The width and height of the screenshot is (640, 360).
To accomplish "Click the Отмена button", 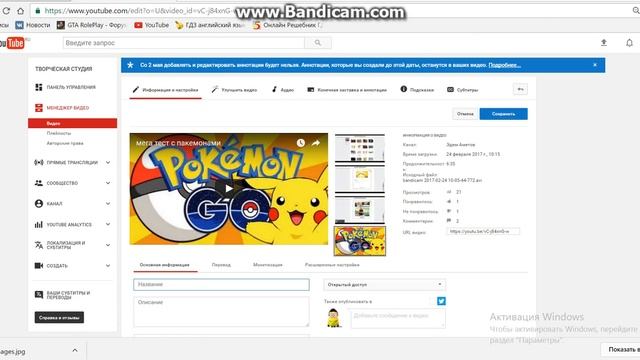I will coord(465,114).
